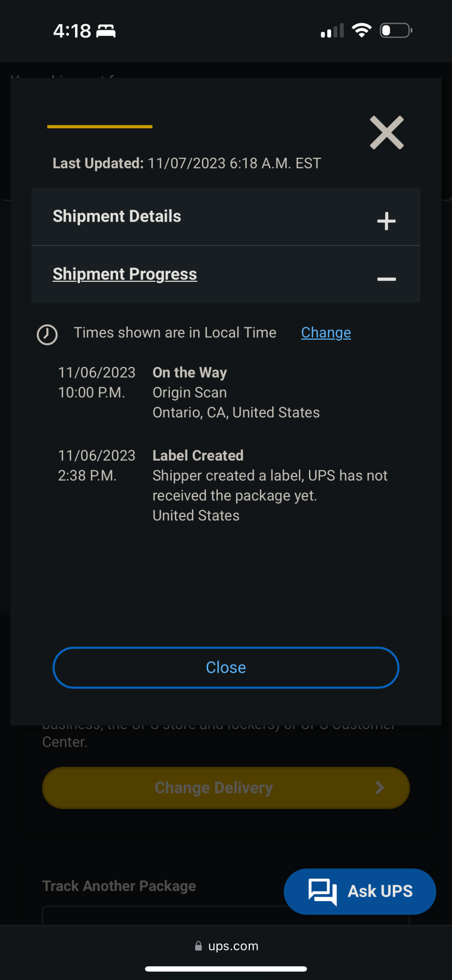
Task: Tap the Sleep focus bed icon
Action: pos(106,31)
